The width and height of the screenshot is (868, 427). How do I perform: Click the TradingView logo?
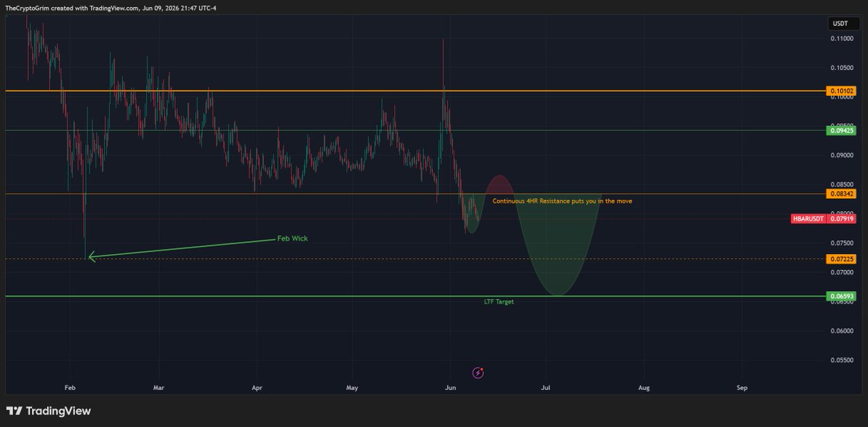click(x=48, y=410)
